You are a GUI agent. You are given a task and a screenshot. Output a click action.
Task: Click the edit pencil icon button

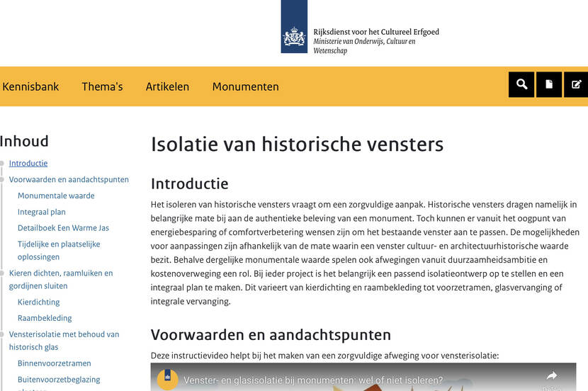(x=577, y=84)
